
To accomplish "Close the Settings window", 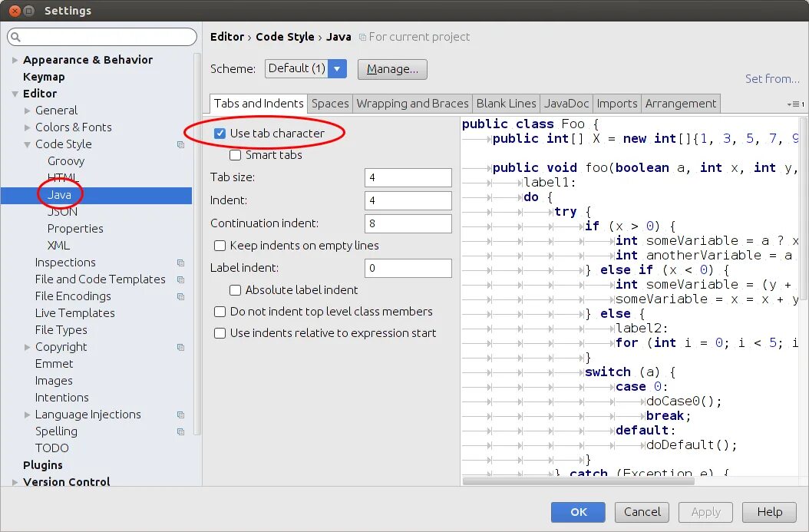I will tap(15, 10).
